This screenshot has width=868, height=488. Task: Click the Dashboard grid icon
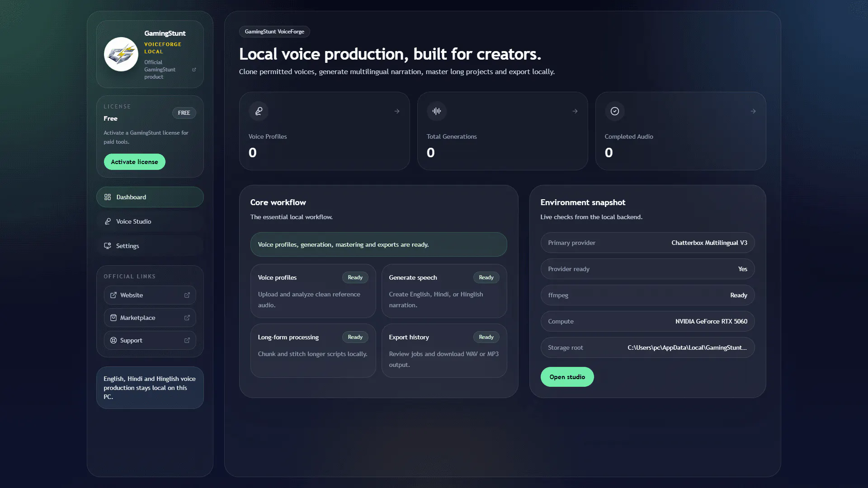[108, 197]
